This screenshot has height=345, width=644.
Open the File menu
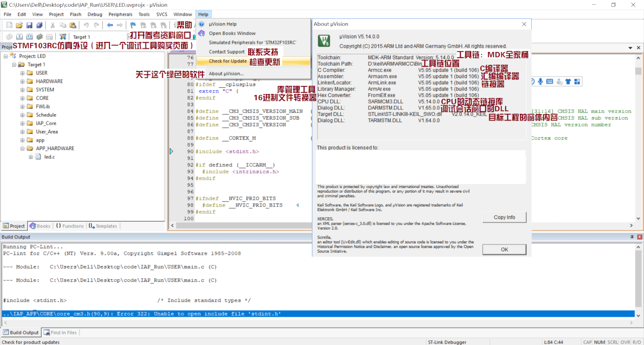pyautogui.click(x=8, y=14)
